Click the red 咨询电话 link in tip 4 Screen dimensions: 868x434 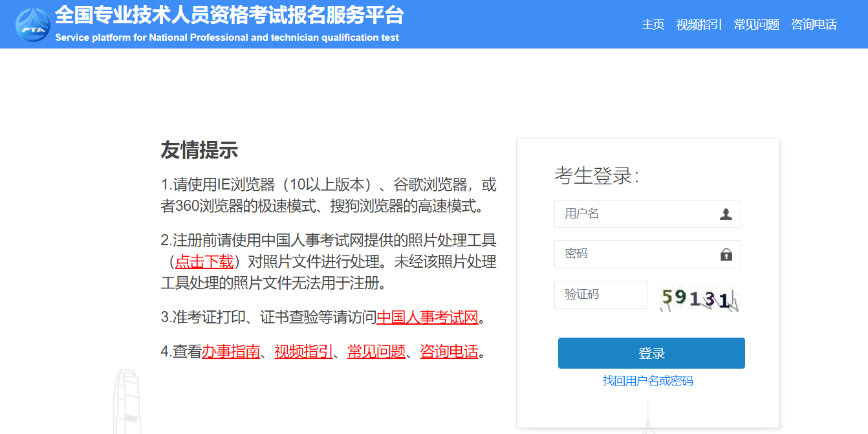(449, 352)
